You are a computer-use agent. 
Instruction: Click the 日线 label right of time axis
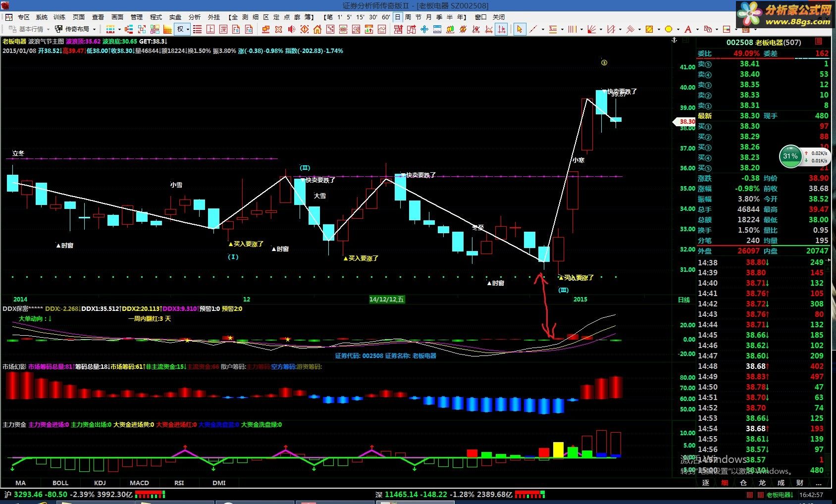point(683,300)
